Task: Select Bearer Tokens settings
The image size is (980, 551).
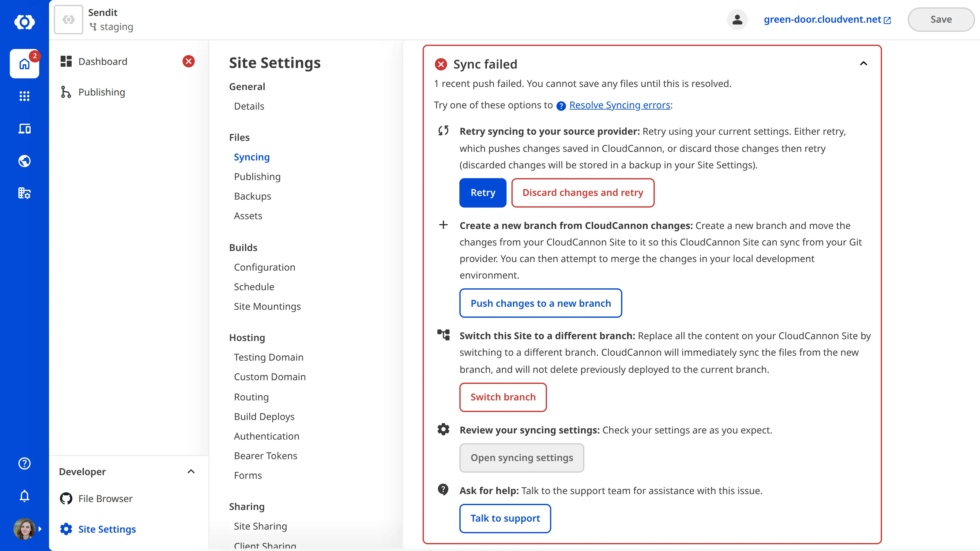Action: click(266, 455)
